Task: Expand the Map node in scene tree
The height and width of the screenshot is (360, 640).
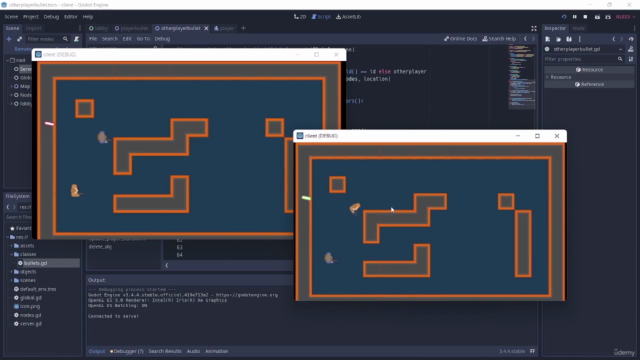Action: pyautogui.click(x=11, y=87)
